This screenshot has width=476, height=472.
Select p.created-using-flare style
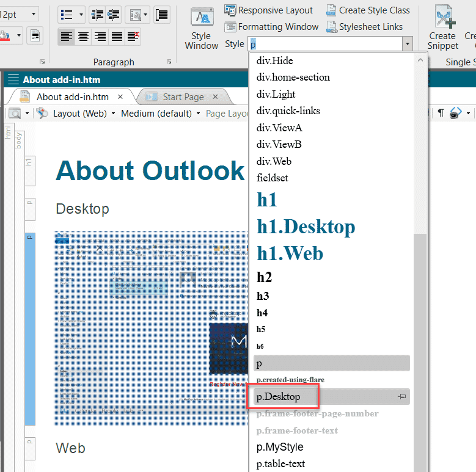332,380
